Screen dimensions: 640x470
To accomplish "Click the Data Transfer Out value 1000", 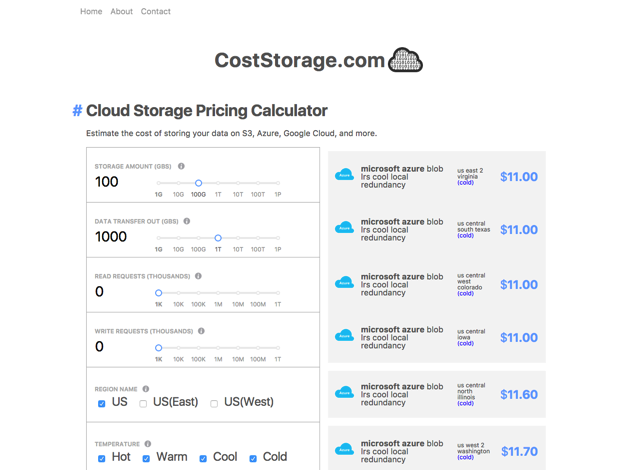I will [x=111, y=237].
